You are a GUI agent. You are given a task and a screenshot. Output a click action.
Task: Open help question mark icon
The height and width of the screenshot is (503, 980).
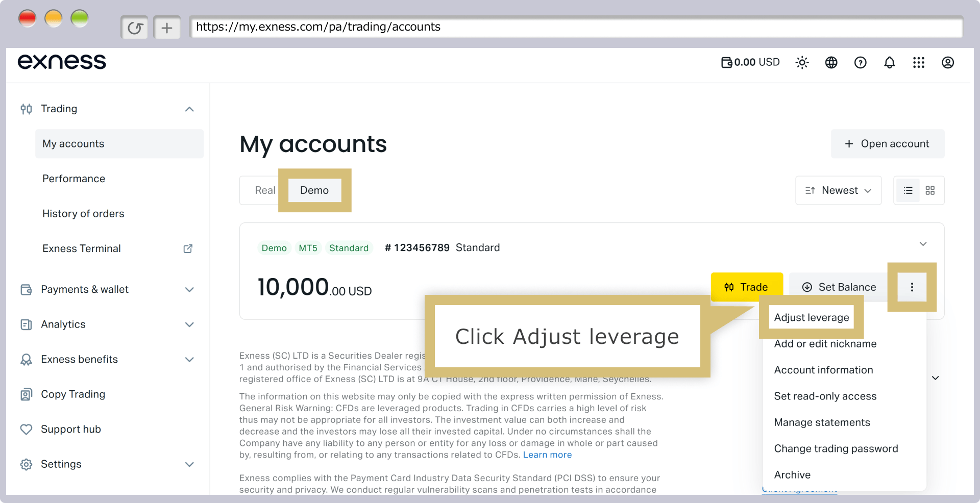861,62
